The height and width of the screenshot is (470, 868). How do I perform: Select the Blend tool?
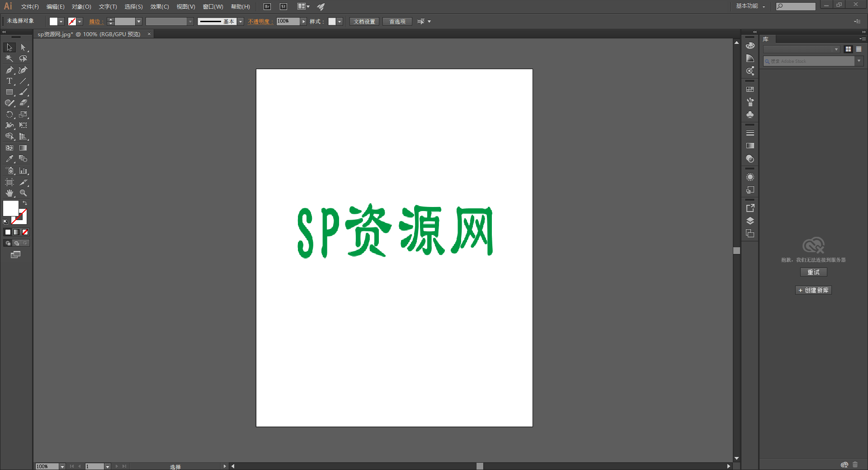[24, 159]
